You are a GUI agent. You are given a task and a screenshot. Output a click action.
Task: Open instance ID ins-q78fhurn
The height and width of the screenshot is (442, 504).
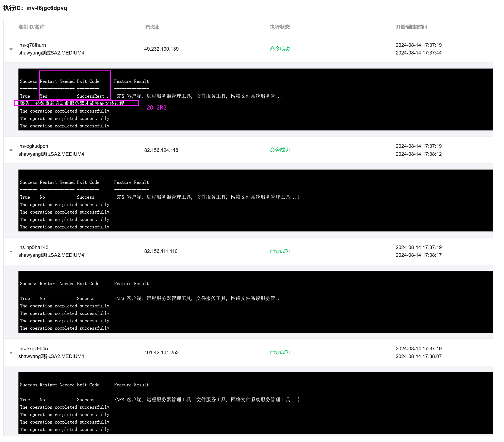point(32,45)
